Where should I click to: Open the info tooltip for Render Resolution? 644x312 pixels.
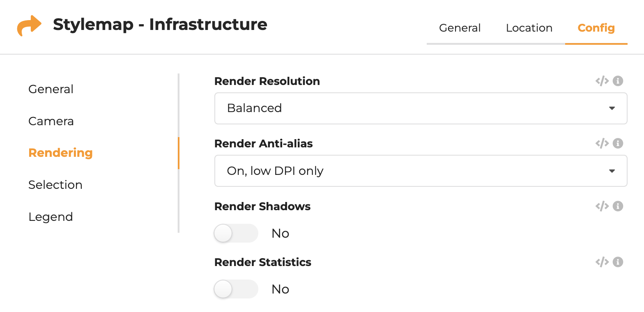coord(618,81)
